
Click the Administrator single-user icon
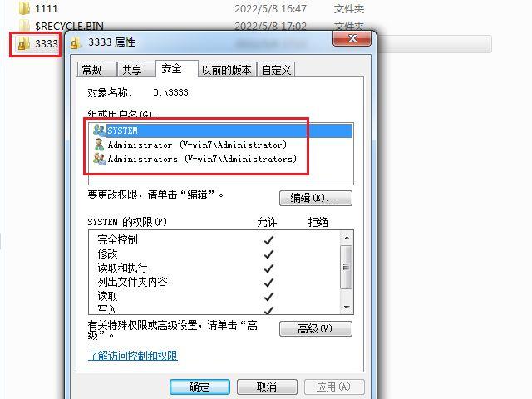(100, 145)
